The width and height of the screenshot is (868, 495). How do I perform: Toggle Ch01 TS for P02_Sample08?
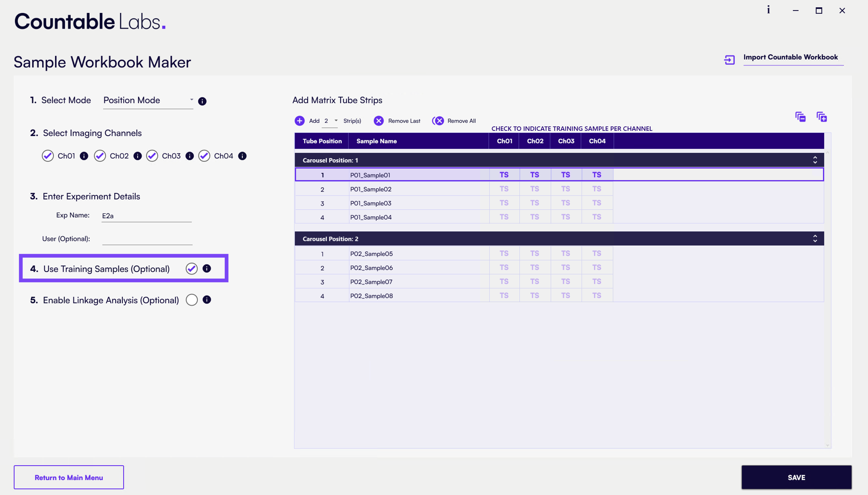click(x=504, y=295)
